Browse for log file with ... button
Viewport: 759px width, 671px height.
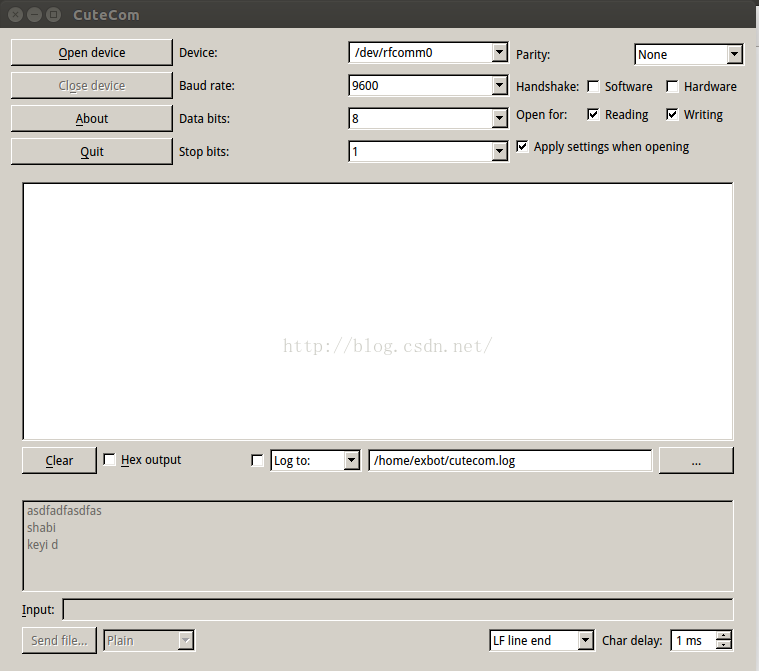point(696,460)
